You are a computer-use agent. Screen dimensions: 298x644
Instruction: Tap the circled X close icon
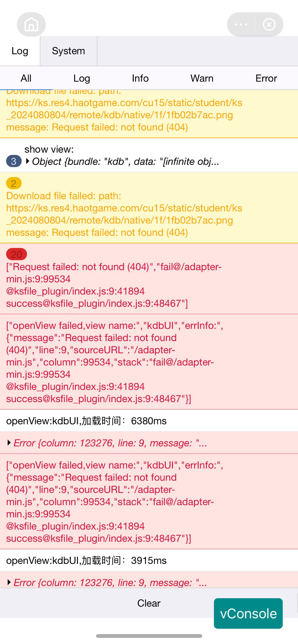[x=269, y=25]
